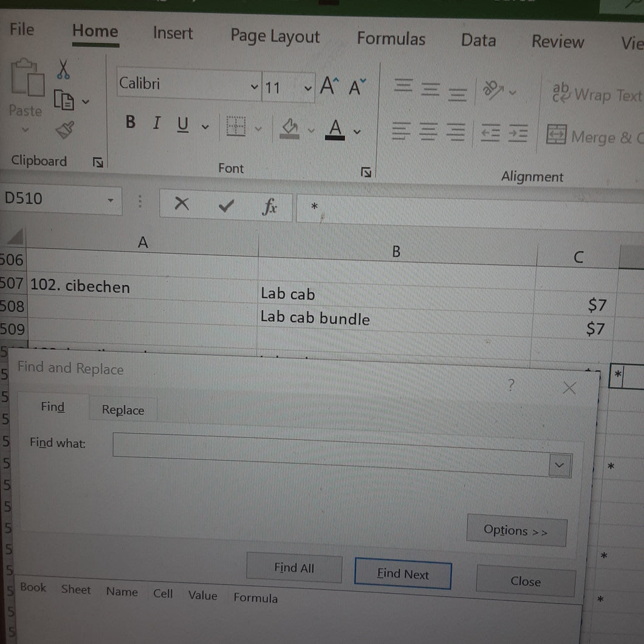
Task: Open the Calibri font name dropdown
Action: [x=254, y=86]
